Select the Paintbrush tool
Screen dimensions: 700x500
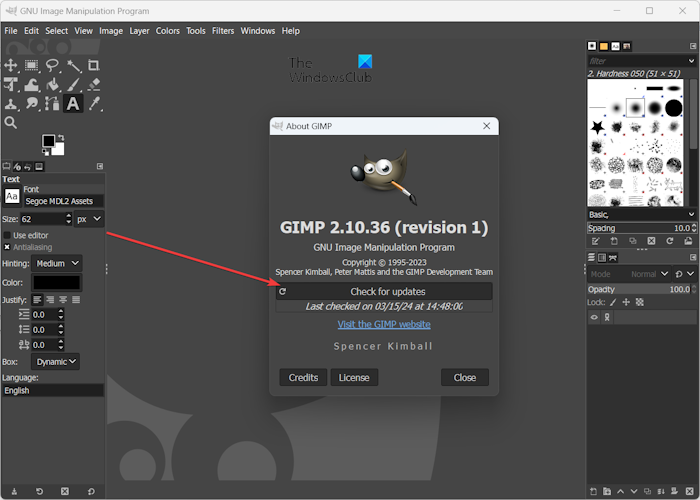(x=73, y=84)
